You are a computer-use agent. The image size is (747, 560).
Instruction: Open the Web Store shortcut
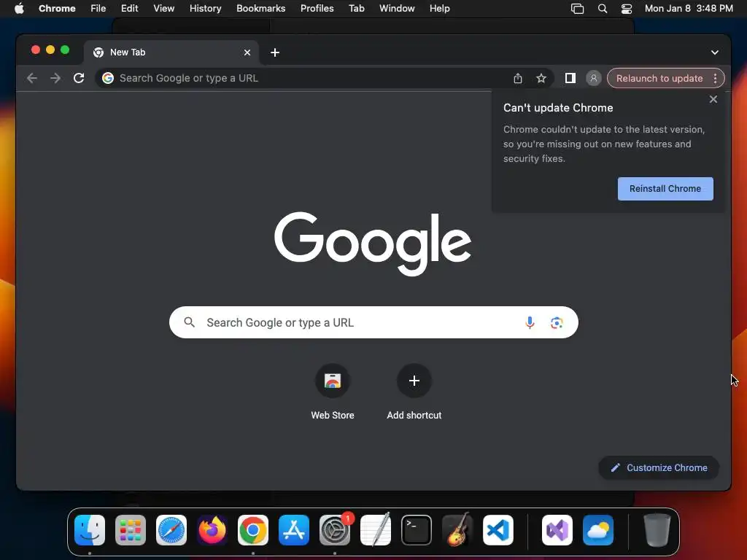click(x=333, y=392)
